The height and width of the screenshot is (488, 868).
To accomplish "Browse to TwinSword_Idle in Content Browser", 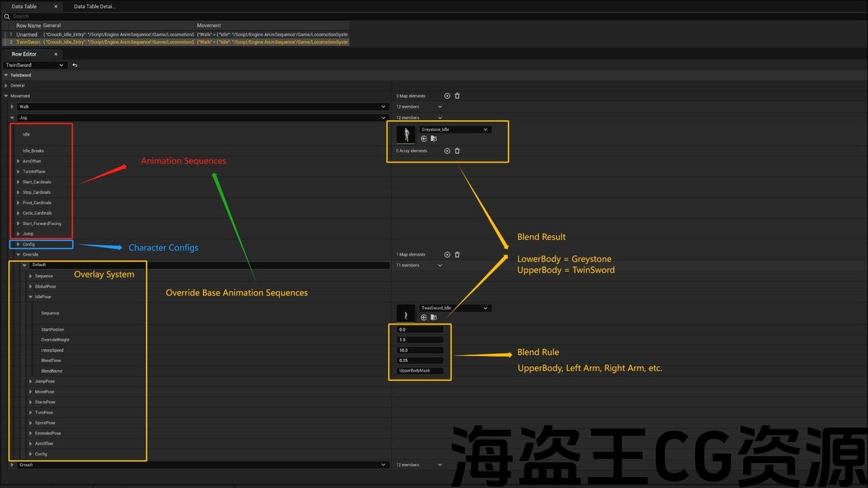I will [x=433, y=317].
